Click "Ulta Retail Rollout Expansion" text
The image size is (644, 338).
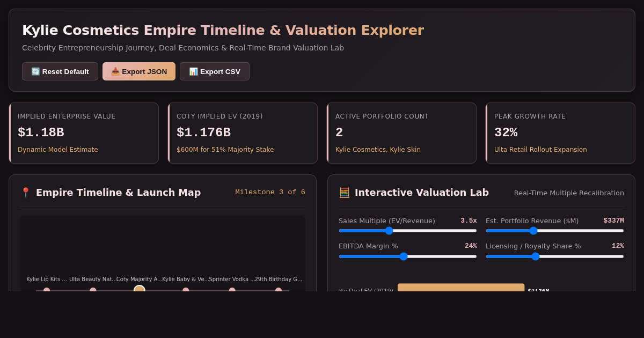(x=540, y=150)
